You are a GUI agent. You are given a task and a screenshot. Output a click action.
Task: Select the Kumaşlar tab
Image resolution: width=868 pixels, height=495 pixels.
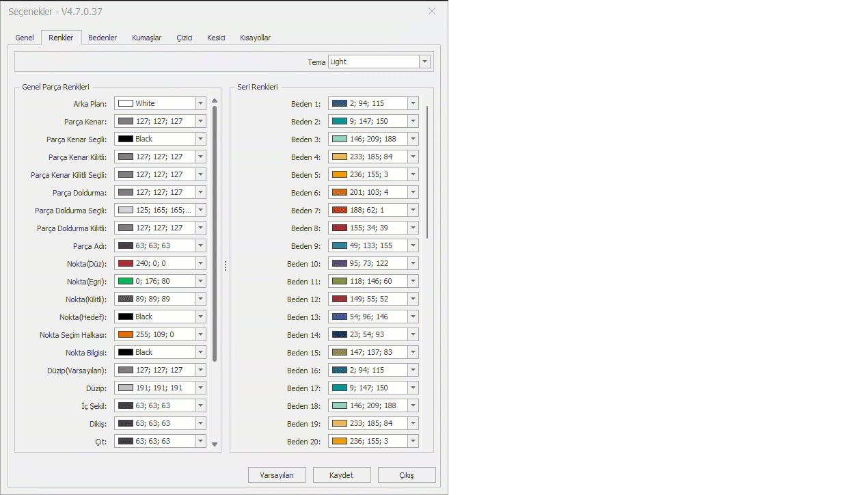(146, 38)
